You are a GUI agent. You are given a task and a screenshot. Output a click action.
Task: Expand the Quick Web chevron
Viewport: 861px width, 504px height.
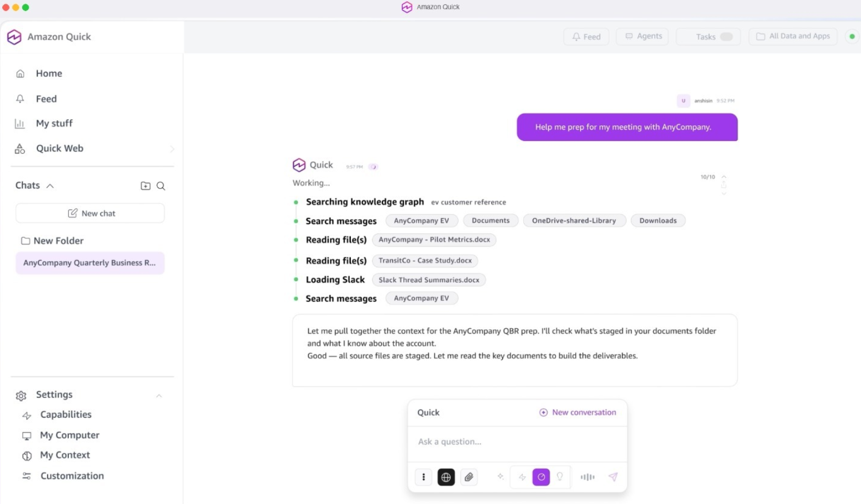click(x=172, y=148)
